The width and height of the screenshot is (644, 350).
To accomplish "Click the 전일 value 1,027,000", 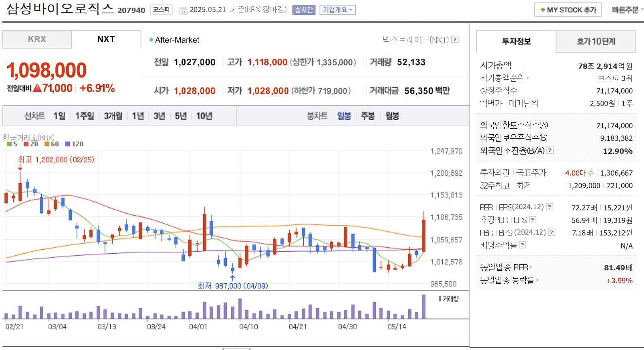I will pyautogui.click(x=195, y=62).
